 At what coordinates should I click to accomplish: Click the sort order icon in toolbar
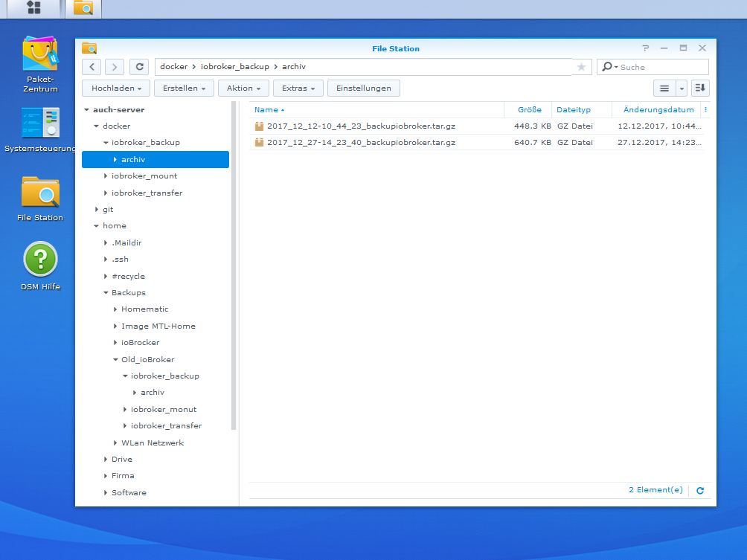coord(699,88)
